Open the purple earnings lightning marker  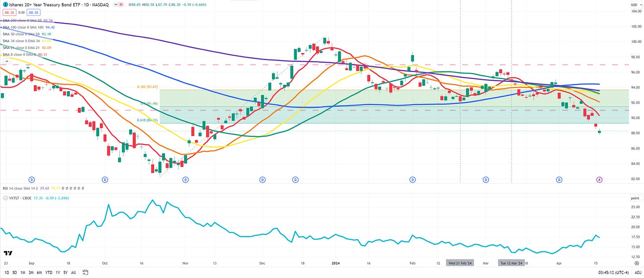[x=599, y=179]
